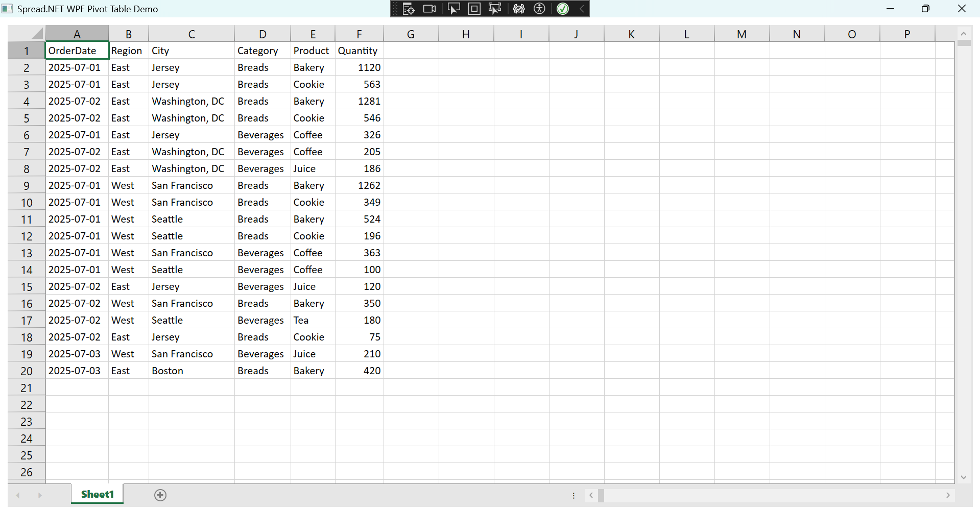The width and height of the screenshot is (980, 511).
Task: Click the cell with quantity 1281
Action: click(x=360, y=101)
